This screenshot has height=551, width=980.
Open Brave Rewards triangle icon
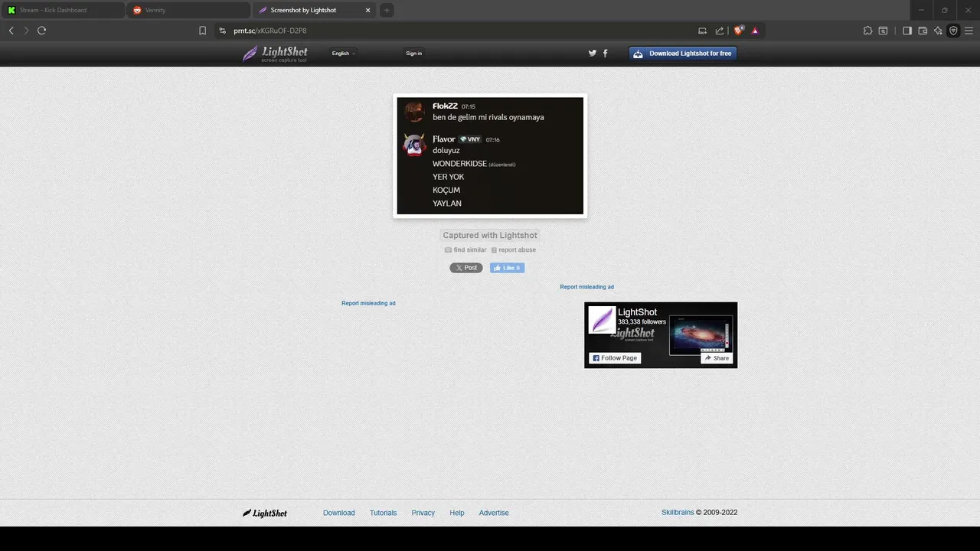click(755, 31)
